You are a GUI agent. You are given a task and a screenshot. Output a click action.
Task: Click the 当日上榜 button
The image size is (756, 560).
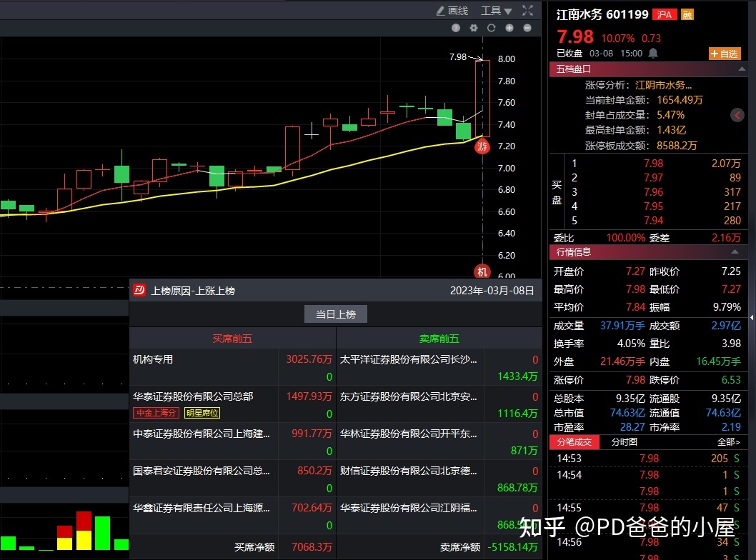pos(336,314)
